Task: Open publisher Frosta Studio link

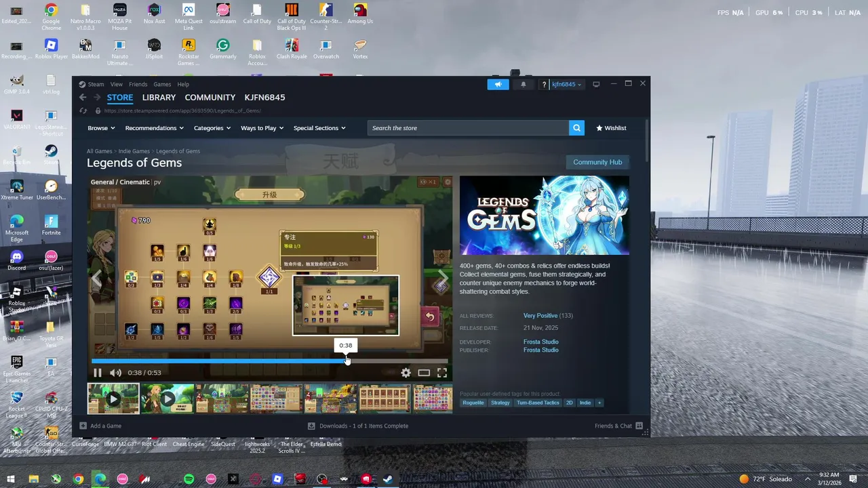Action: tap(541, 350)
